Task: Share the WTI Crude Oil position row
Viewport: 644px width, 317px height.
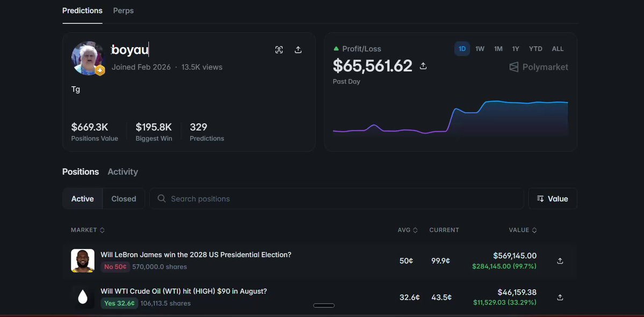Action: coord(560,297)
